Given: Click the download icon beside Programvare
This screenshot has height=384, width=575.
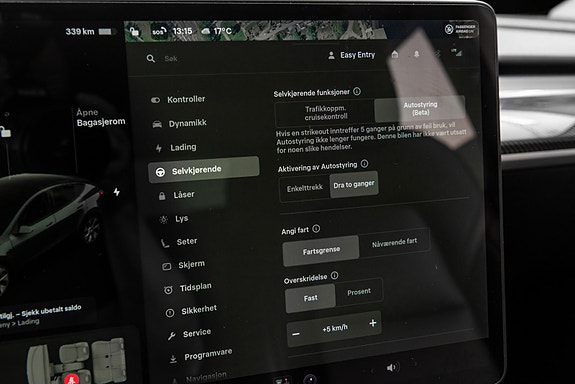Looking at the screenshot, I should click(173, 359).
